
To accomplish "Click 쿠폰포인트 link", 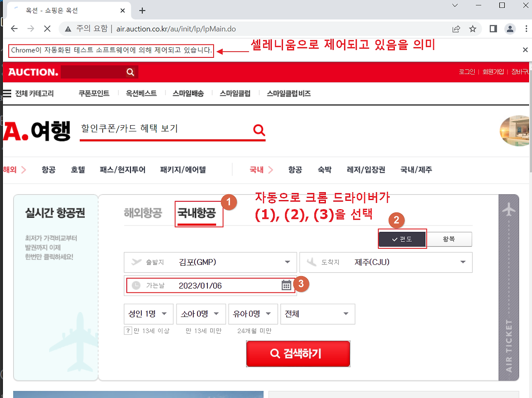I will 94,94.
